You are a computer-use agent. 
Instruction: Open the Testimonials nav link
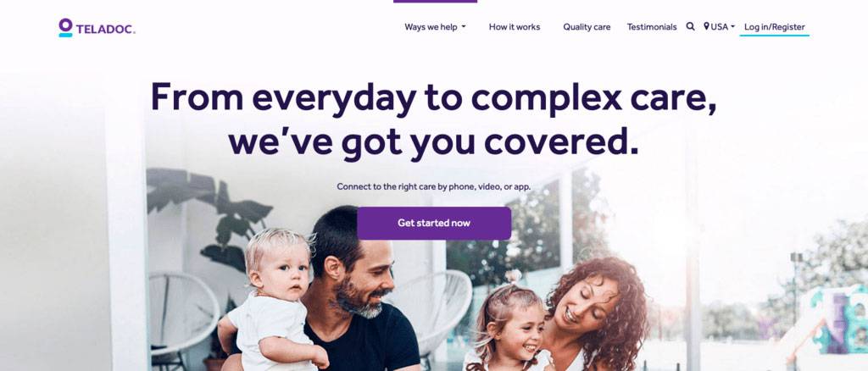click(x=652, y=26)
